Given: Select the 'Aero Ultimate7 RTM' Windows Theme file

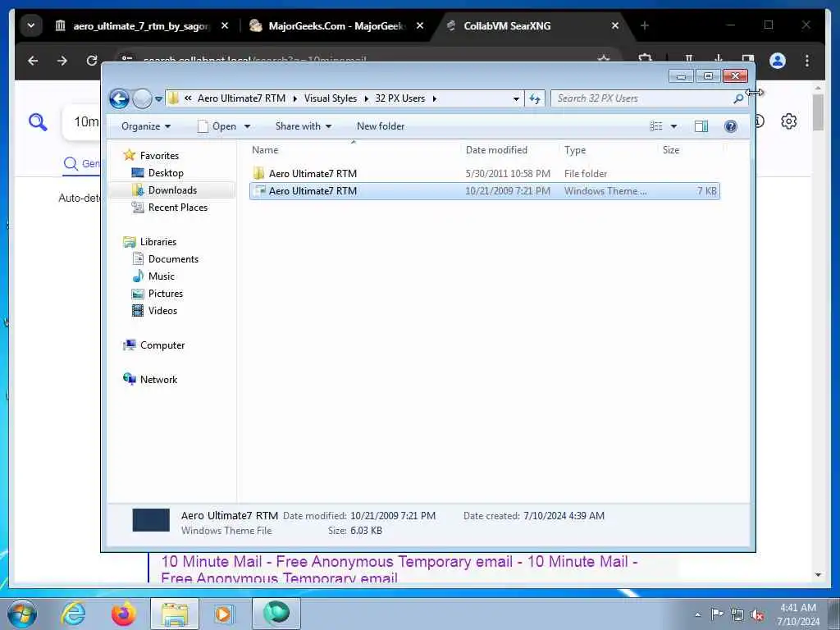Looking at the screenshot, I should click(484, 191).
